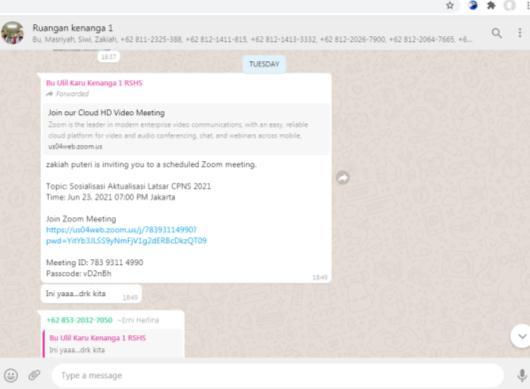This screenshot has width=530, height=389.
Task: Click the ~Erni Herlina sender name
Action: [x=138, y=320]
